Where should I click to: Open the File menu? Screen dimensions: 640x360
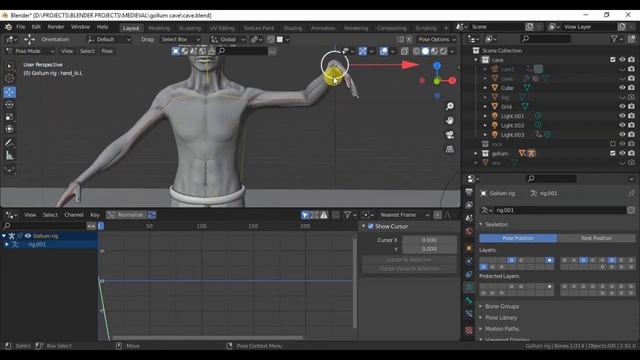[x=20, y=27]
